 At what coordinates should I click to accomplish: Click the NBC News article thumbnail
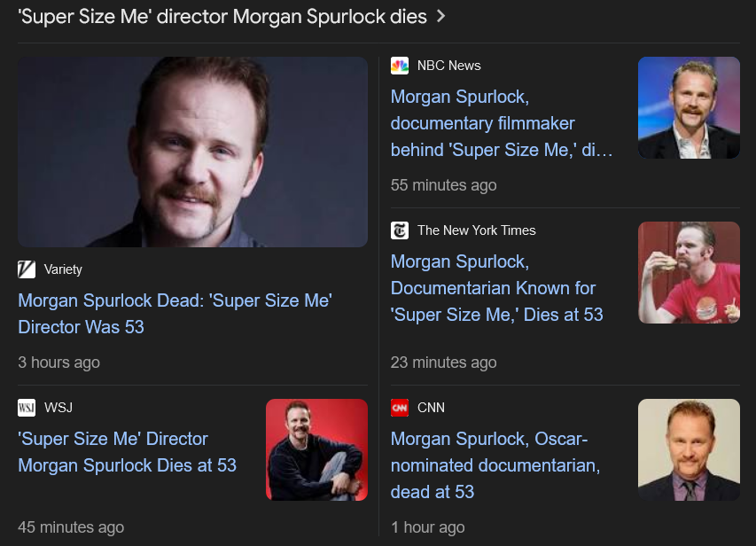pyautogui.click(x=689, y=107)
